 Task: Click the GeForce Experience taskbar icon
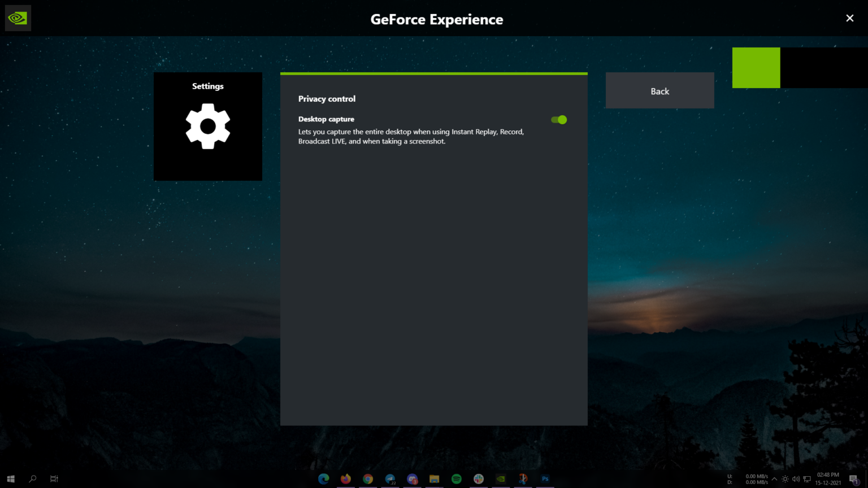tap(501, 479)
